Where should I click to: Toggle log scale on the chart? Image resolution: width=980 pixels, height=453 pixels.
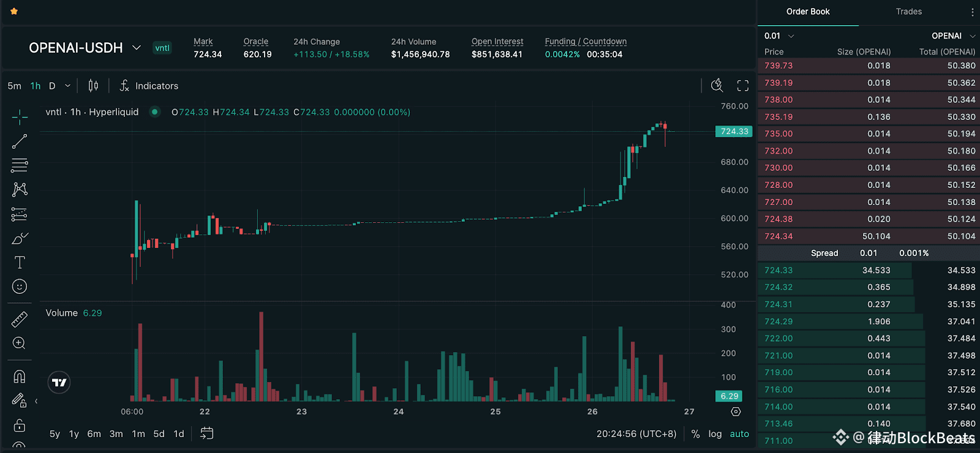(x=715, y=433)
